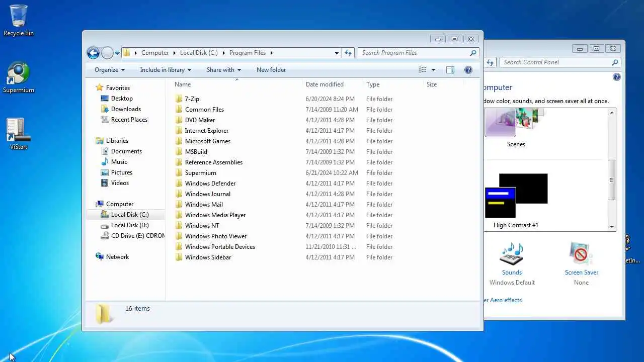Select Computer in the navigation pane
The height and width of the screenshot is (362, 644).
pos(120,204)
